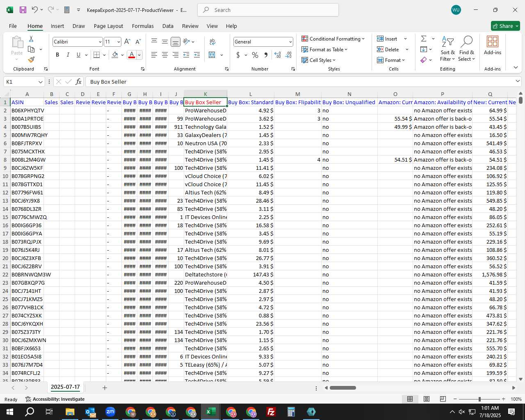Open FileZilla from the taskbar
This screenshot has height=420, width=525.
(x=271, y=412)
